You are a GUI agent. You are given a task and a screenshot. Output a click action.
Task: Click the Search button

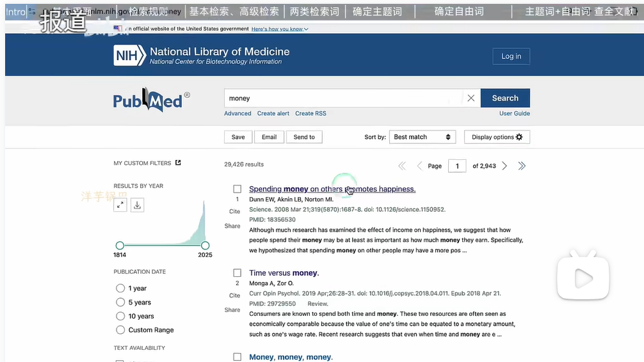[x=505, y=98]
